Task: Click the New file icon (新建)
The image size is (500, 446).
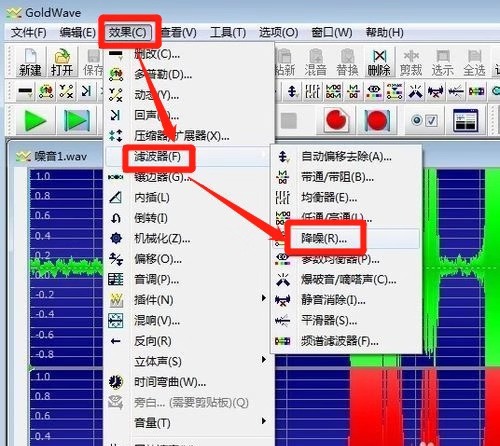Action: point(30,62)
